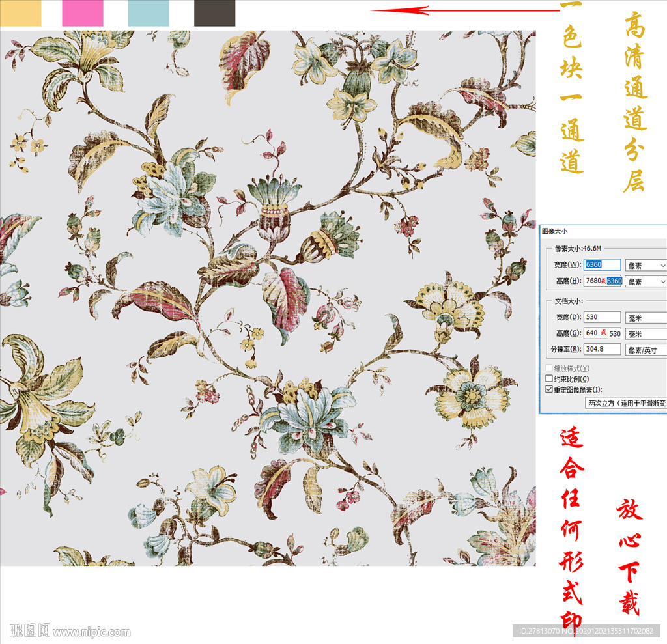
Task: Enable the 约束比例 checkbox
Action: coord(549,378)
